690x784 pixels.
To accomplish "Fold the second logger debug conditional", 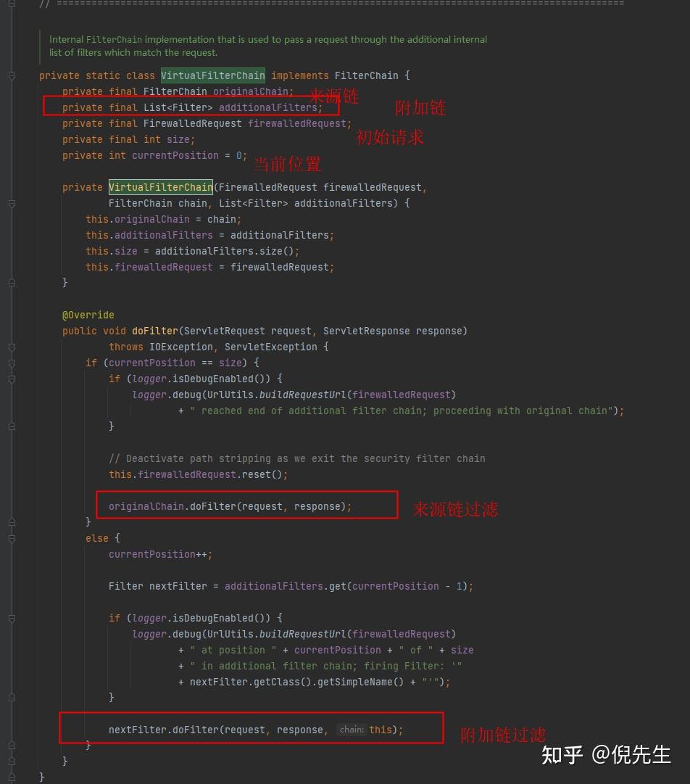I will [11, 618].
